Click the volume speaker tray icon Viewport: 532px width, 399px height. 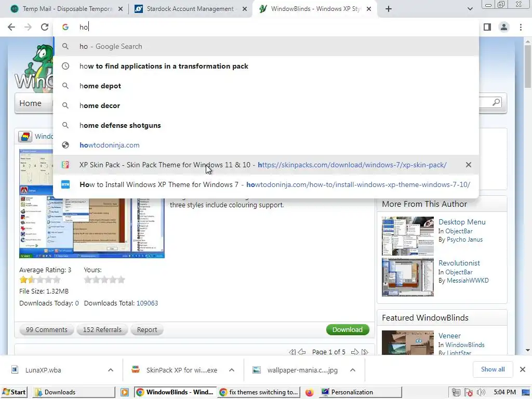click(481, 393)
